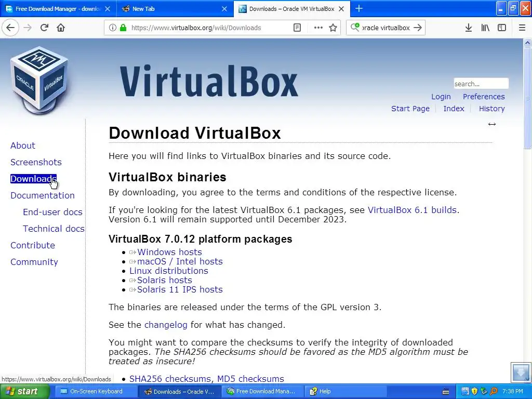Open MD5 checksums link

pyautogui.click(x=250, y=379)
